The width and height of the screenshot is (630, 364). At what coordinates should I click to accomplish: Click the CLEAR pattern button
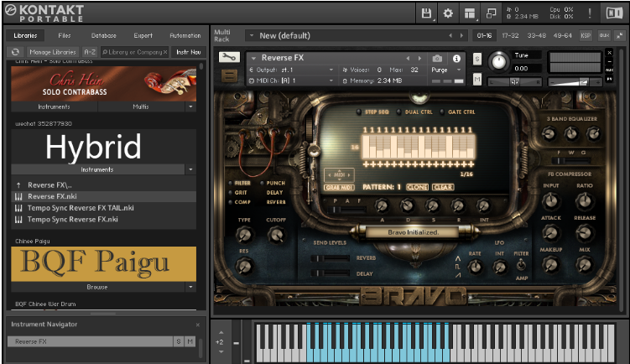pyautogui.click(x=443, y=187)
